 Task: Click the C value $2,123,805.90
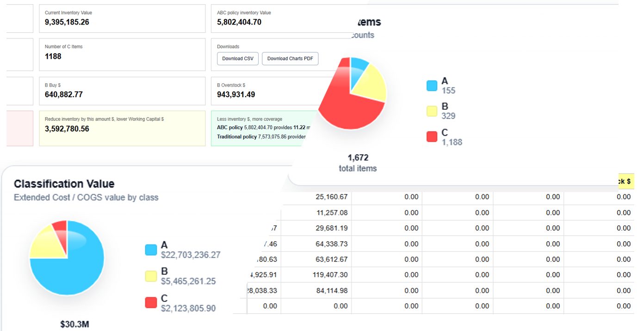188,308
